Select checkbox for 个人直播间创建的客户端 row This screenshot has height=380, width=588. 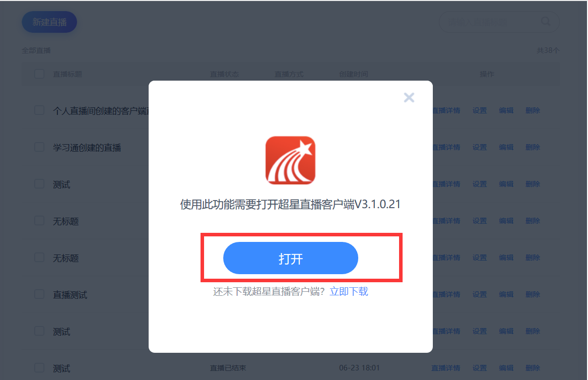[x=39, y=110]
